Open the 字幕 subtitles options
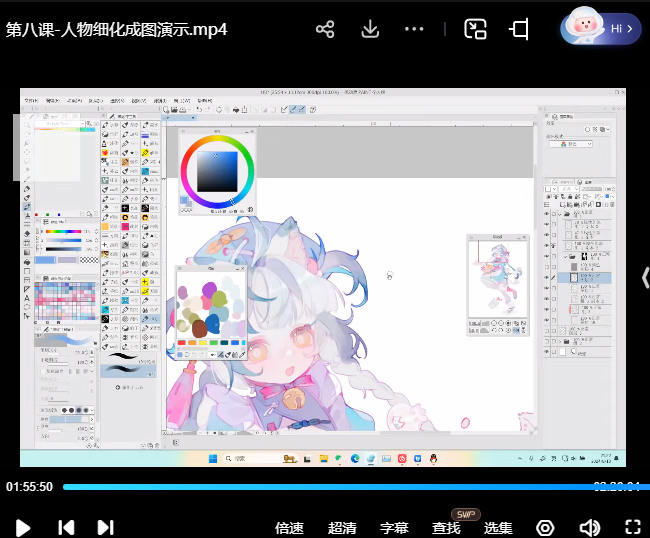Image resolution: width=650 pixels, height=538 pixels. 395,528
